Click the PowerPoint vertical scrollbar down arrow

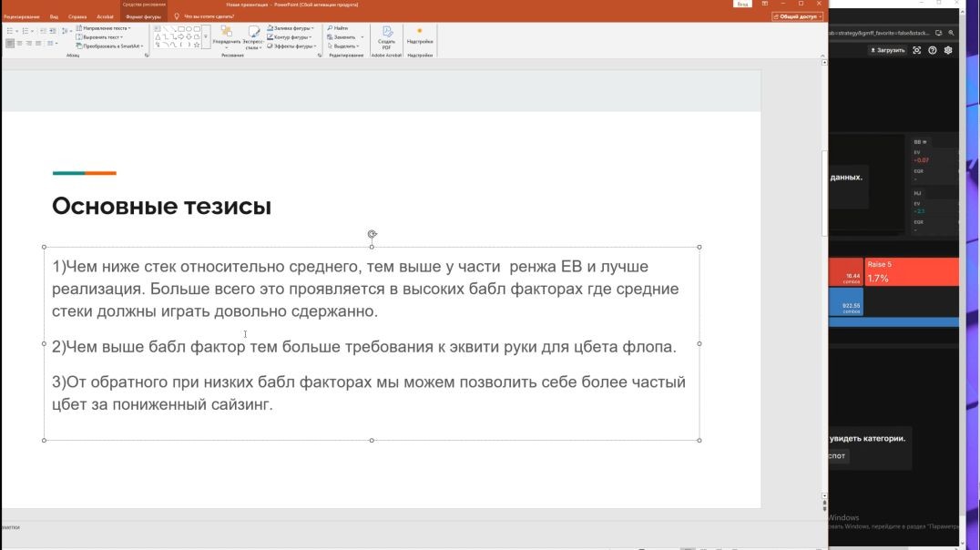click(x=824, y=495)
